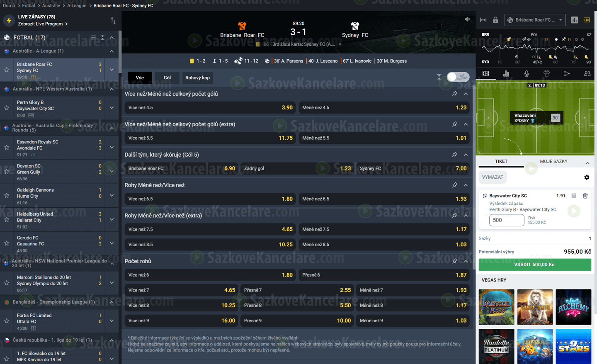The width and height of the screenshot is (597, 364).
Task: Click the collapse-all icon next to Fotbal
Action: click(x=102, y=37)
